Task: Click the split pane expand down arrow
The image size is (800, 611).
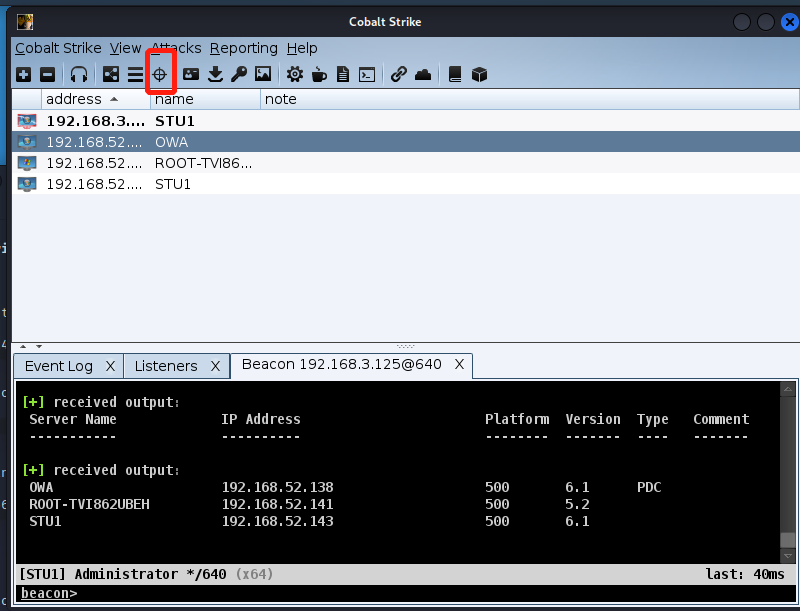Action: 39,346
